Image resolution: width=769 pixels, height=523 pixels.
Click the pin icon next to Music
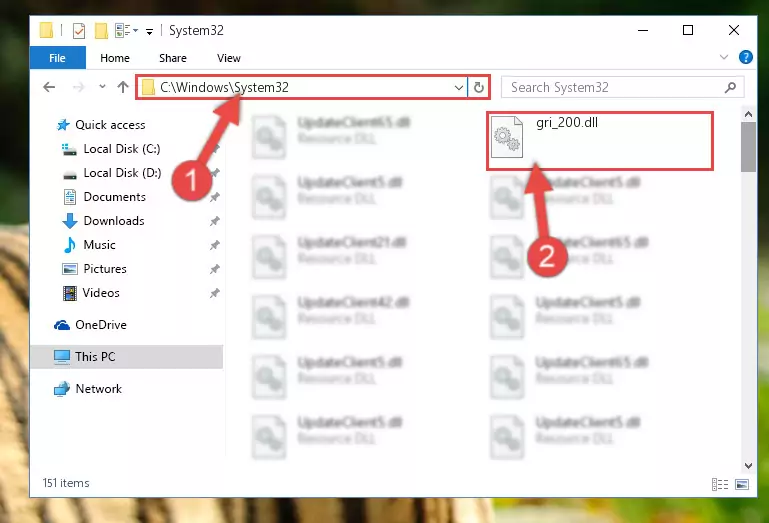pyautogui.click(x=214, y=245)
